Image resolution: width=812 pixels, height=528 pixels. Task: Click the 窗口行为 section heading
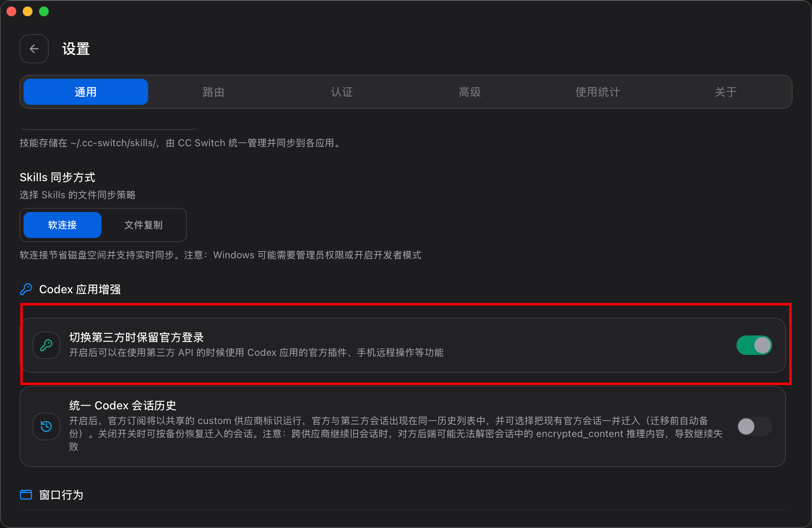[x=61, y=495]
